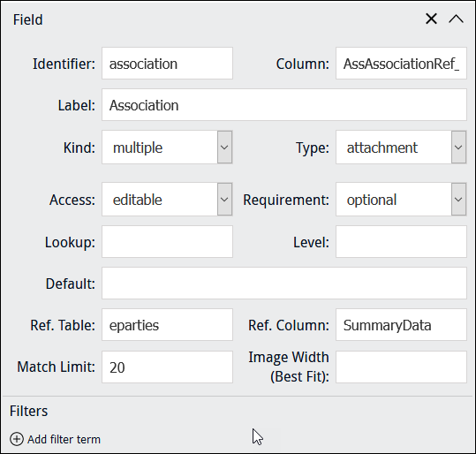This screenshot has width=476, height=454.
Task: Click the Match Limit field showing 20
Action: [167, 367]
